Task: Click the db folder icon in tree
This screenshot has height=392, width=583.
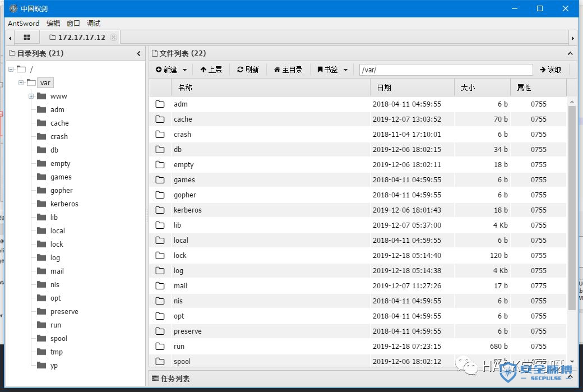Action: click(x=41, y=150)
